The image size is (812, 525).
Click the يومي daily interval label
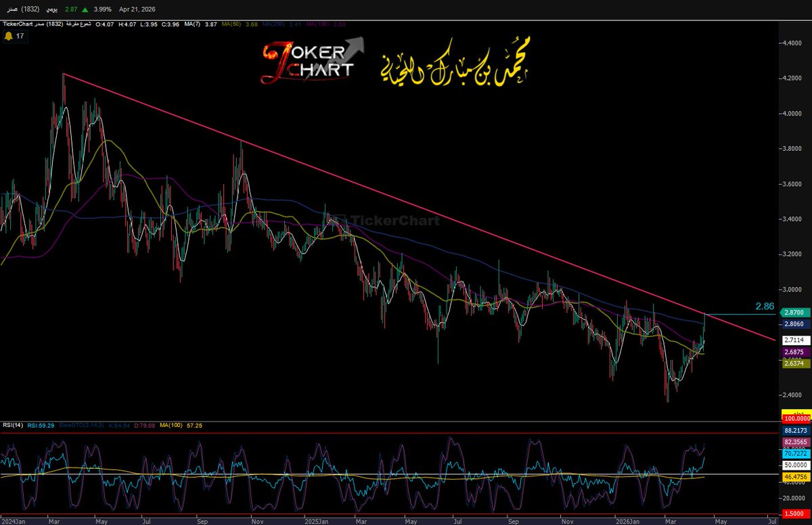pyautogui.click(x=53, y=12)
